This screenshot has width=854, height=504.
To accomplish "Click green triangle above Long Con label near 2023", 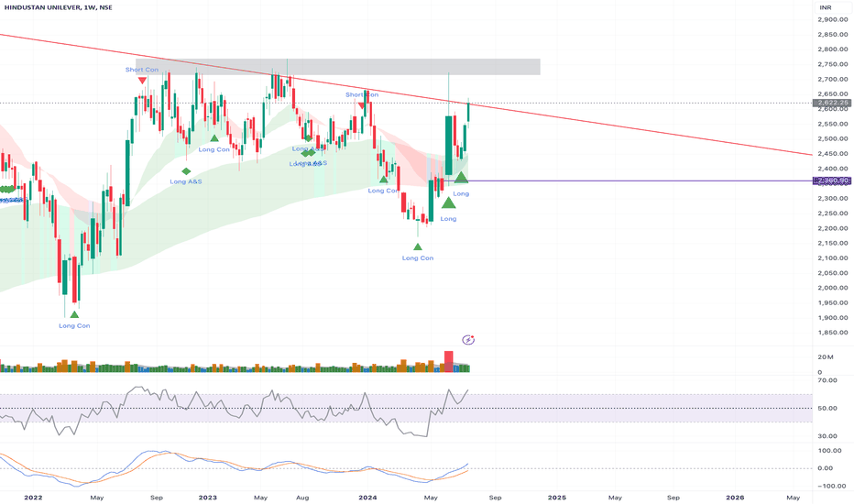I will pyautogui.click(x=214, y=138).
